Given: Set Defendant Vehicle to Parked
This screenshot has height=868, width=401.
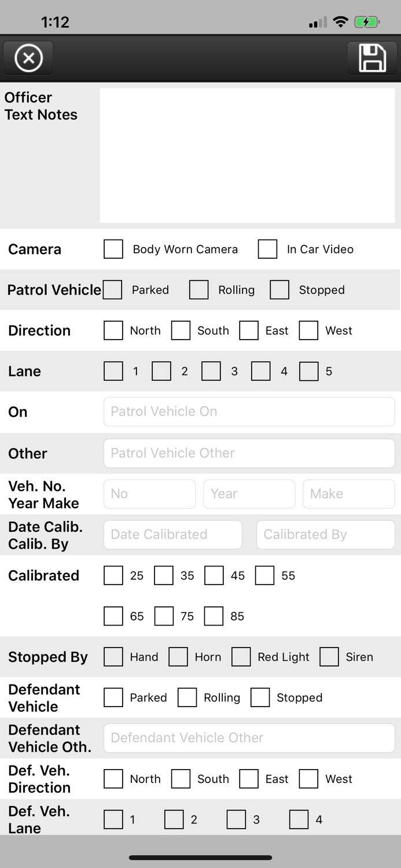Looking at the screenshot, I should 113,698.
